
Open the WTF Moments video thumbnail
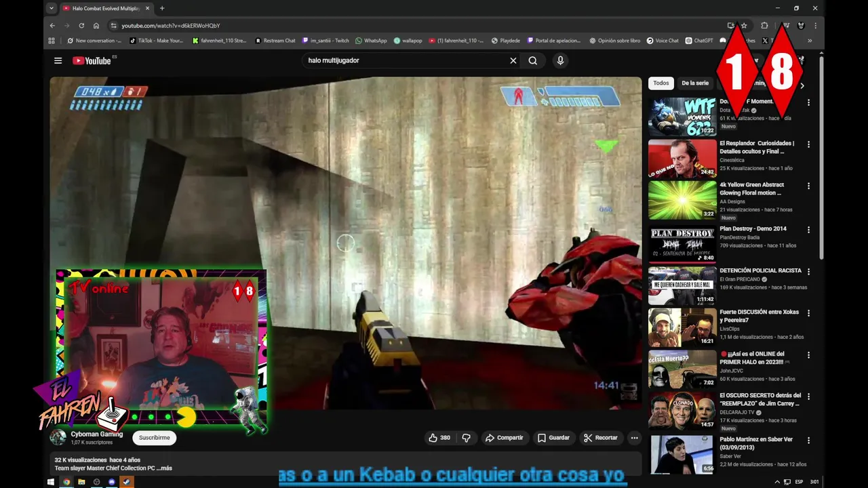tap(682, 117)
